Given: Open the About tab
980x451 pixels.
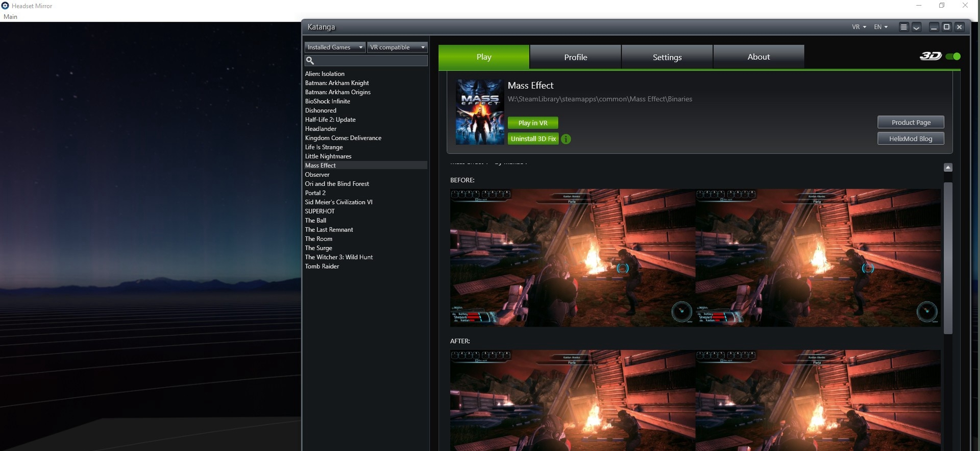Looking at the screenshot, I should click(759, 57).
